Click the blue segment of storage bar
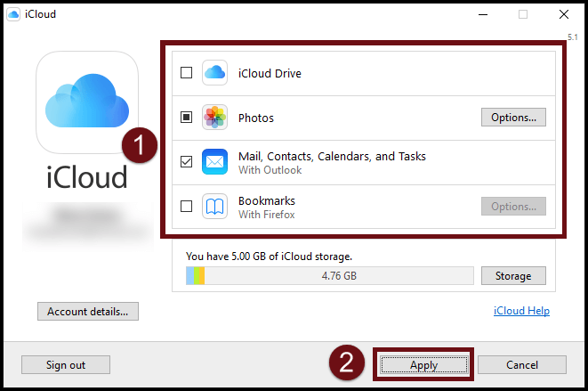Viewport: 588px width, 391px height. click(x=190, y=276)
